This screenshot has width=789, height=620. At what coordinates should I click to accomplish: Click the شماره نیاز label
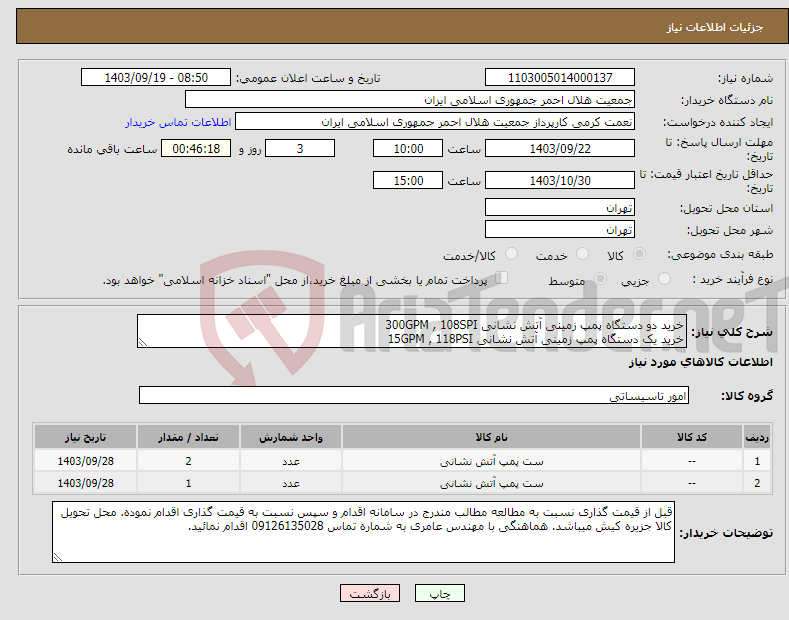[x=745, y=79]
